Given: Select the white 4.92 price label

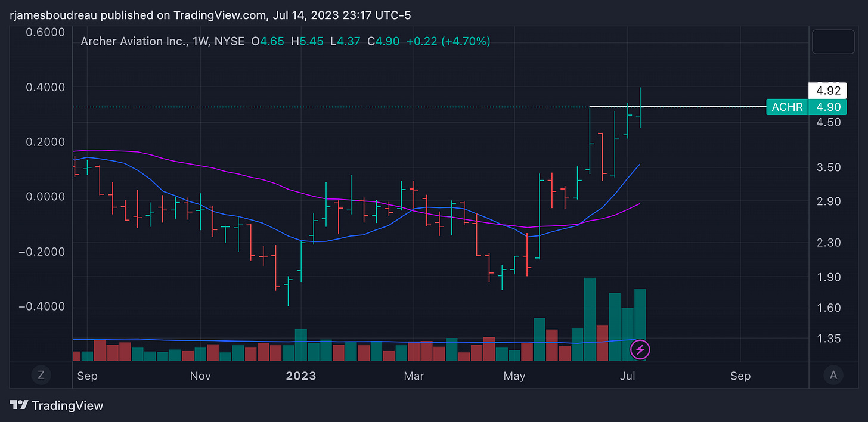Looking at the screenshot, I should pyautogui.click(x=828, y=91).
